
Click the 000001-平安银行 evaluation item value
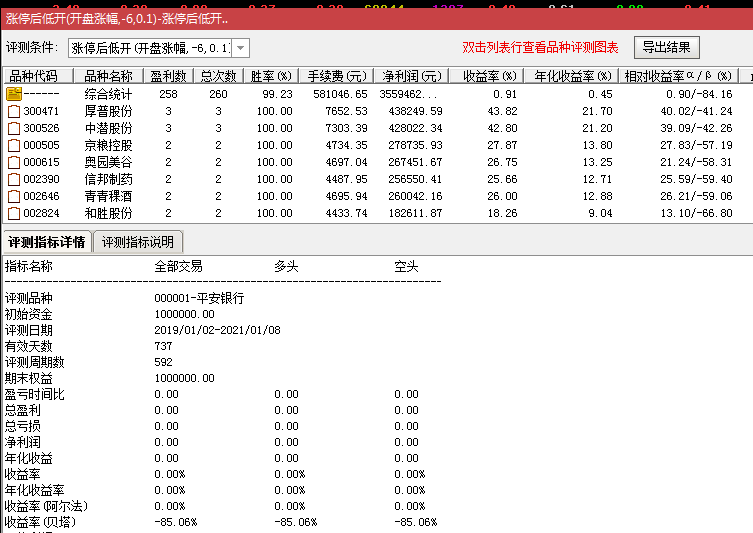(199, 298)
